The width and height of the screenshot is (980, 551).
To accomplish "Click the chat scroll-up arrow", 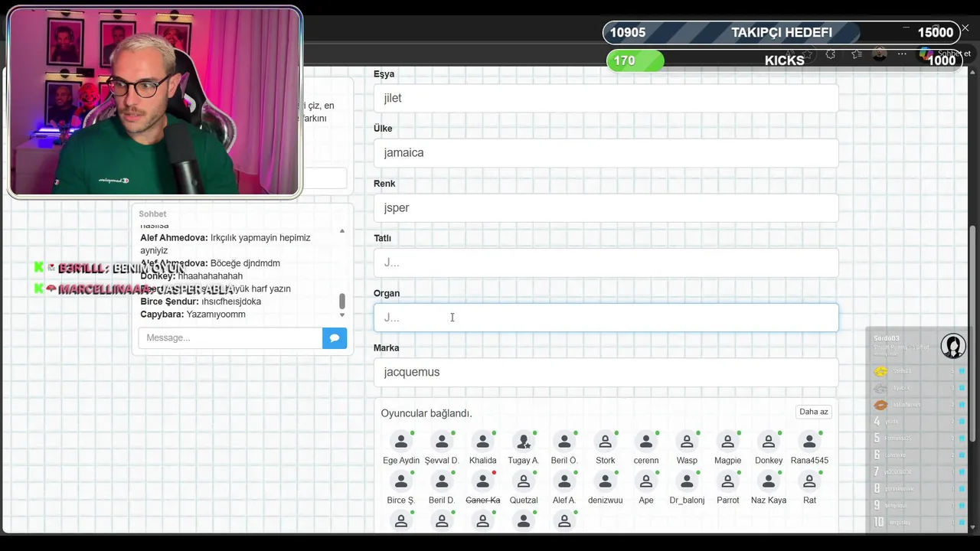I will coord(342,230).
